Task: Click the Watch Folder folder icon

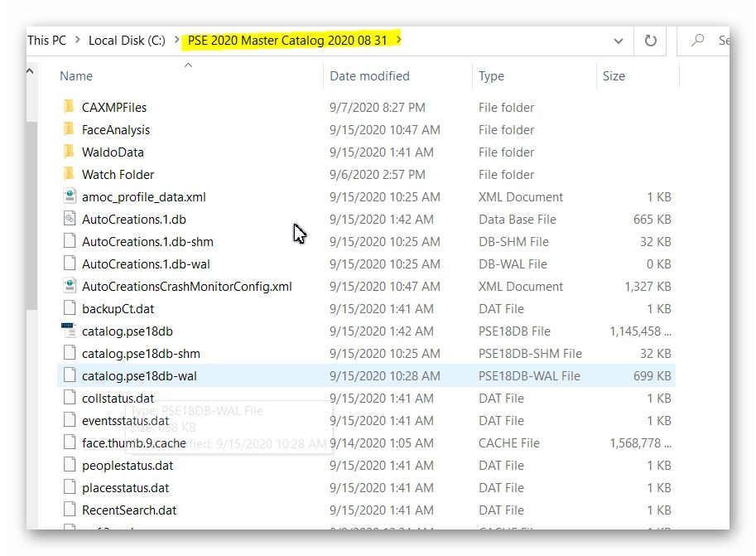Action: [69, 173]
